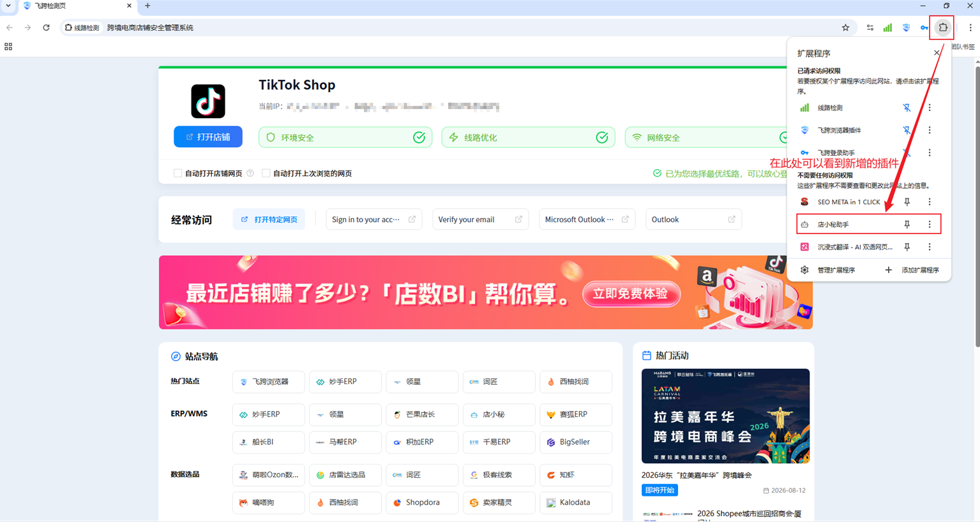Click the blue shield extension in toolbar
The height and width of the screenshot is (522, 980).
[x=906, y=27]
